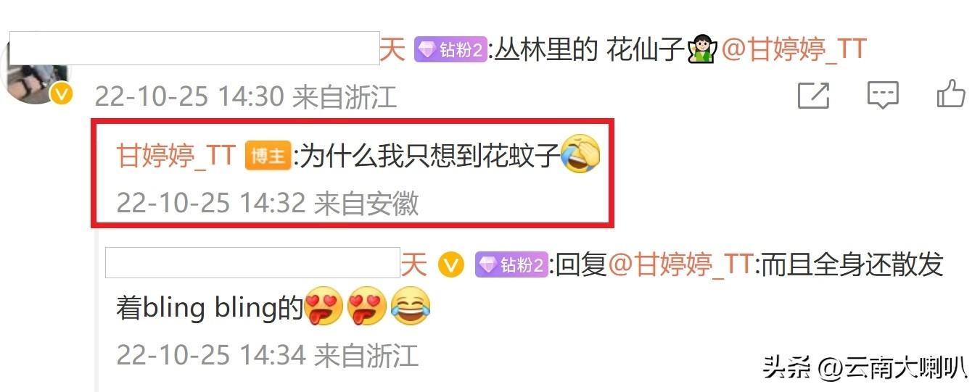
Task: Open the reply speech-bubble icon
Action: (883, 96)
